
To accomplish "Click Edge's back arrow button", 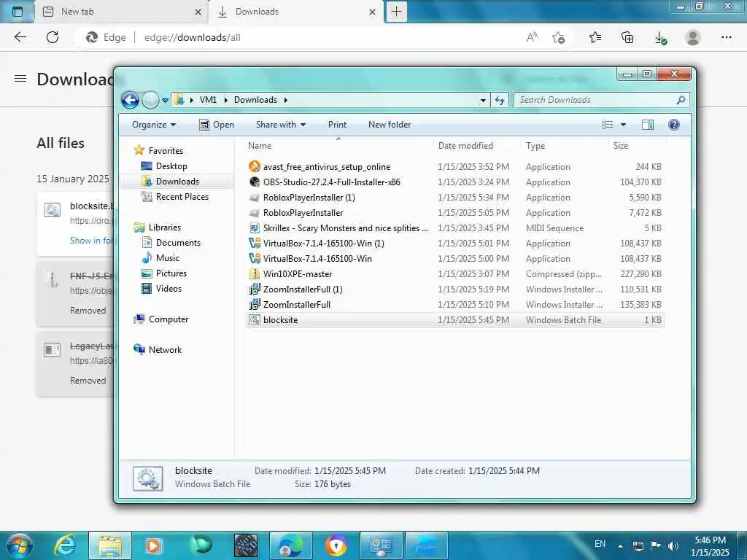I will pos(20,37).
